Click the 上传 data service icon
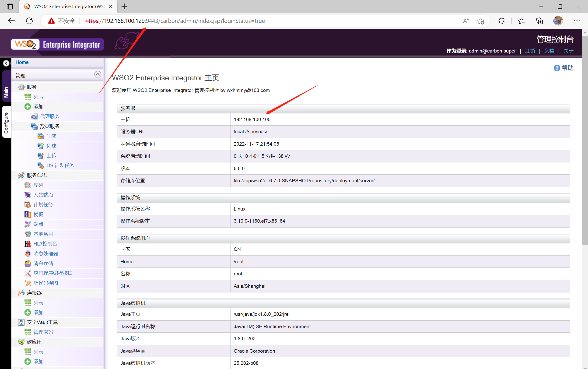This screenshot has width=588, height=369. pyautogui.click(x=41, y=156)
